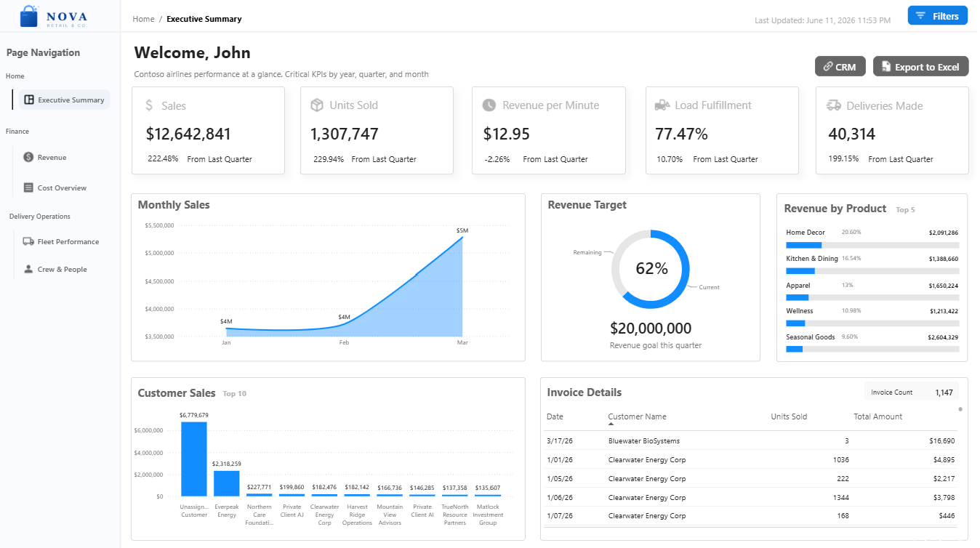Select the Deliveries Made value 40,314
This screenshot has width=980, height=548.
click(x=852, y=134)
